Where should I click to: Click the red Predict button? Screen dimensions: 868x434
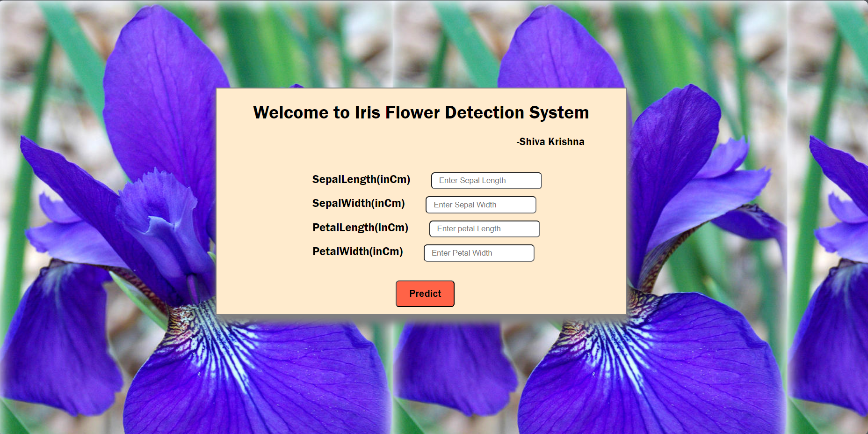[x=425, y=294]
